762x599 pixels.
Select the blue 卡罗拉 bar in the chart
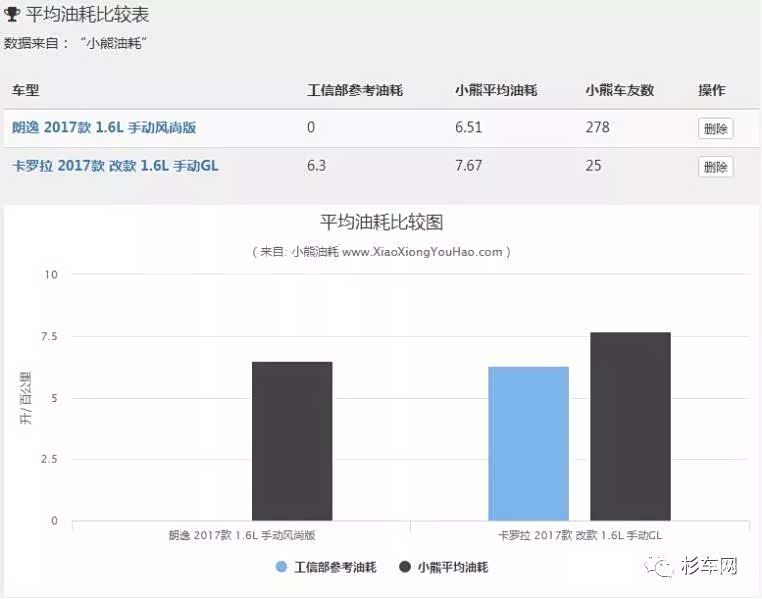(528, 443)
